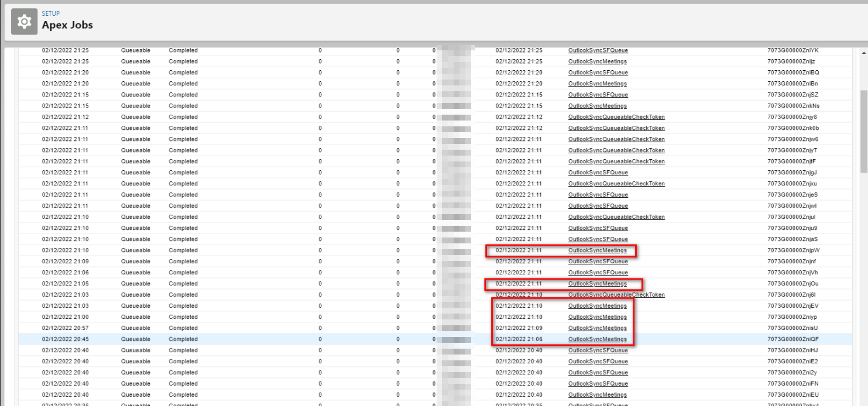868x406 pixels.
Task: Select job ID text 7073G00000ZnlYK
Action: [793, 50]
